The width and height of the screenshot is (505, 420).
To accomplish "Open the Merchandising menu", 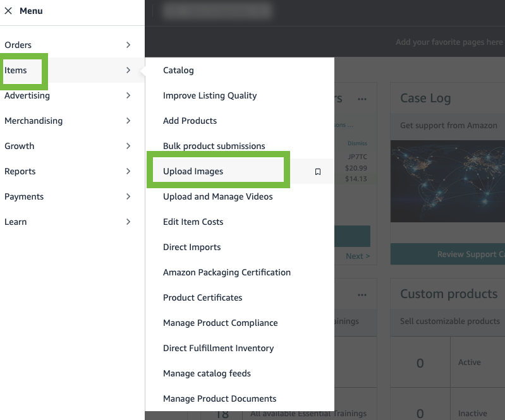I will [72, 121].
